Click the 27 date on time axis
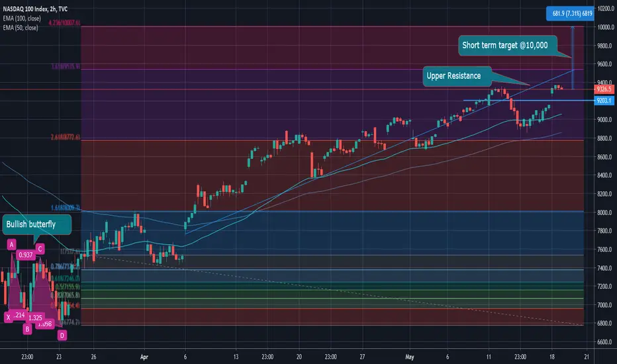Image resolution: width=617 pixels, height=364 pixels. tap(362, 357)
